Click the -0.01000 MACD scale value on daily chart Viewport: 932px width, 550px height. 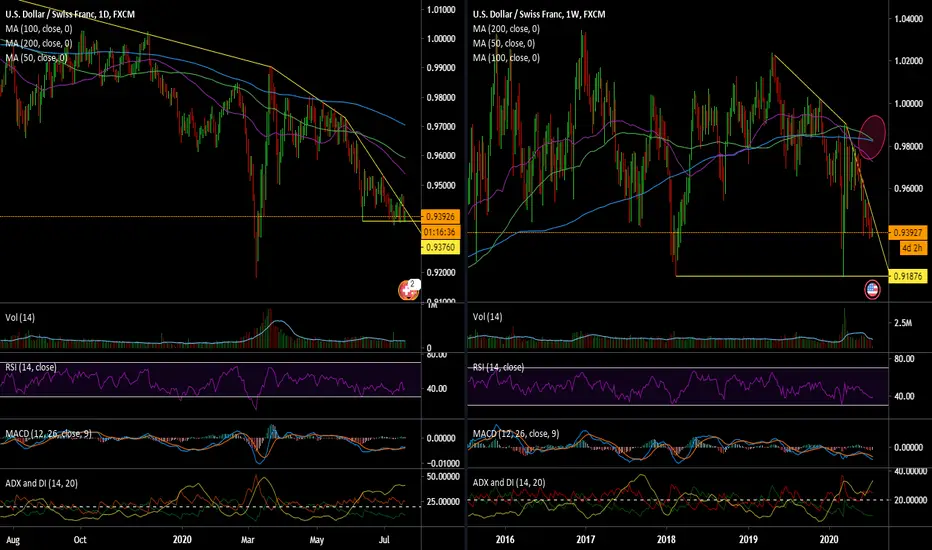click(x=442, y=464)
